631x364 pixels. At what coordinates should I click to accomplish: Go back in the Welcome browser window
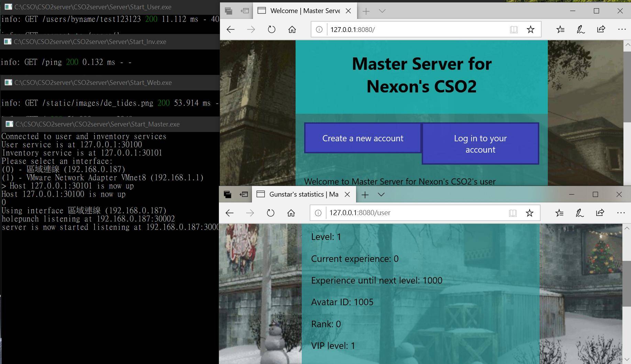tap(231, 30)
